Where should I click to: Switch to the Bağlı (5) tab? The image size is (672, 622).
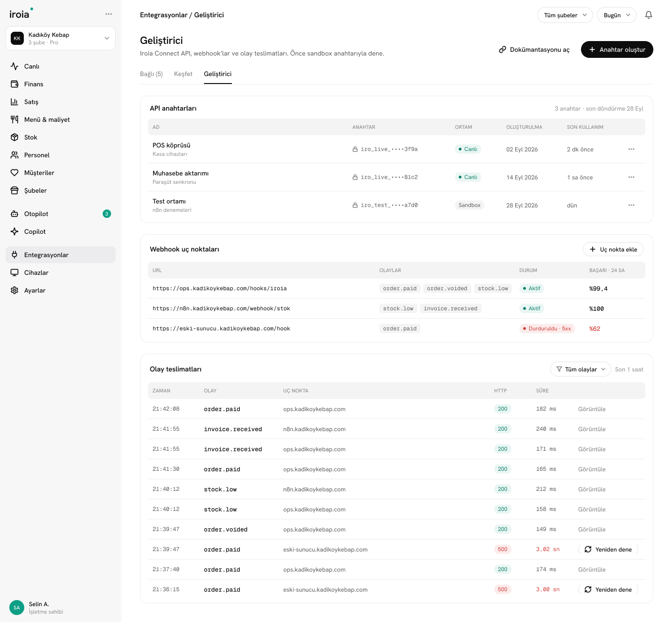(151, 74)
